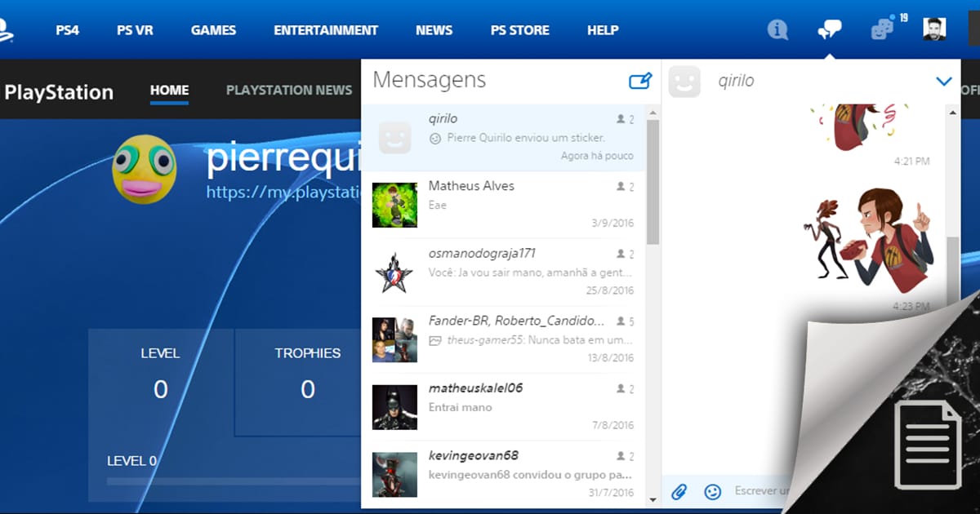Click the profile avatar in top bar

tap(934, 29)
